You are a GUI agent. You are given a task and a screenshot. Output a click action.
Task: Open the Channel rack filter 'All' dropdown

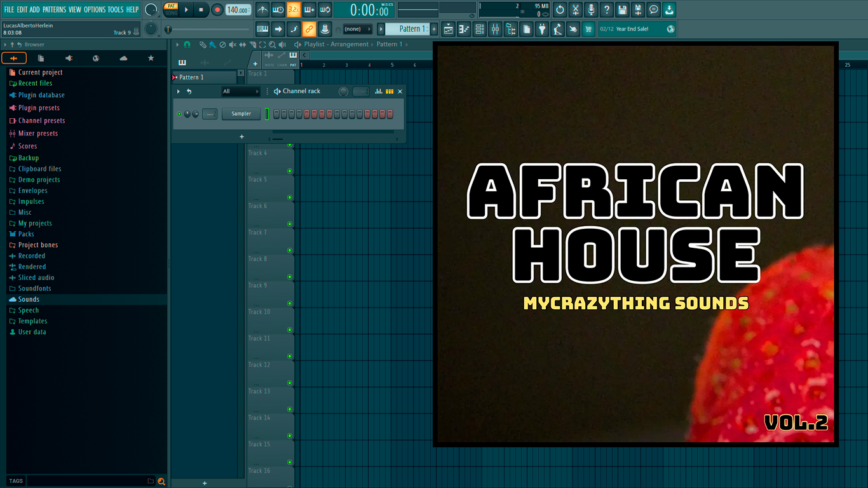[241, 91]
